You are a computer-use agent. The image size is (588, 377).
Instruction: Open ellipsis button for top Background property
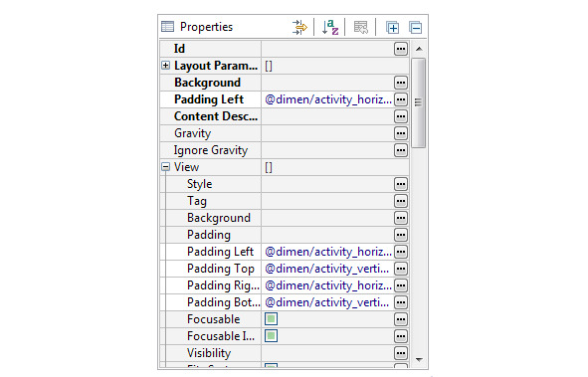point(401,83)
